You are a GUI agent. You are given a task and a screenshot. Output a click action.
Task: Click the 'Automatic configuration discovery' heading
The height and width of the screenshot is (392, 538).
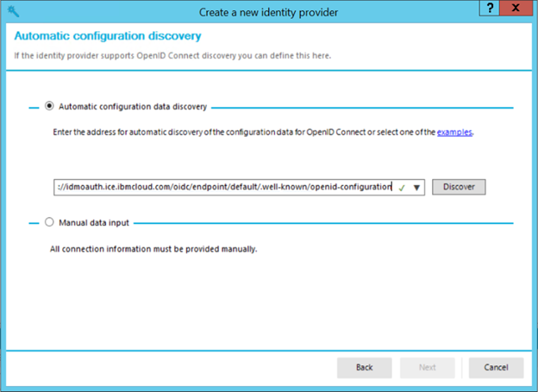click(108, 36)
